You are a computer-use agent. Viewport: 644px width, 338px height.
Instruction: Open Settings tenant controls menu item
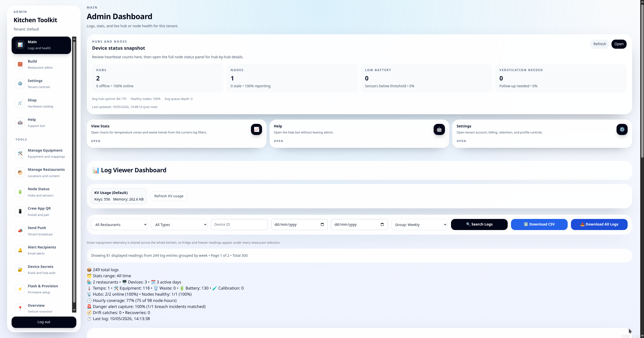tap(41, 84)
